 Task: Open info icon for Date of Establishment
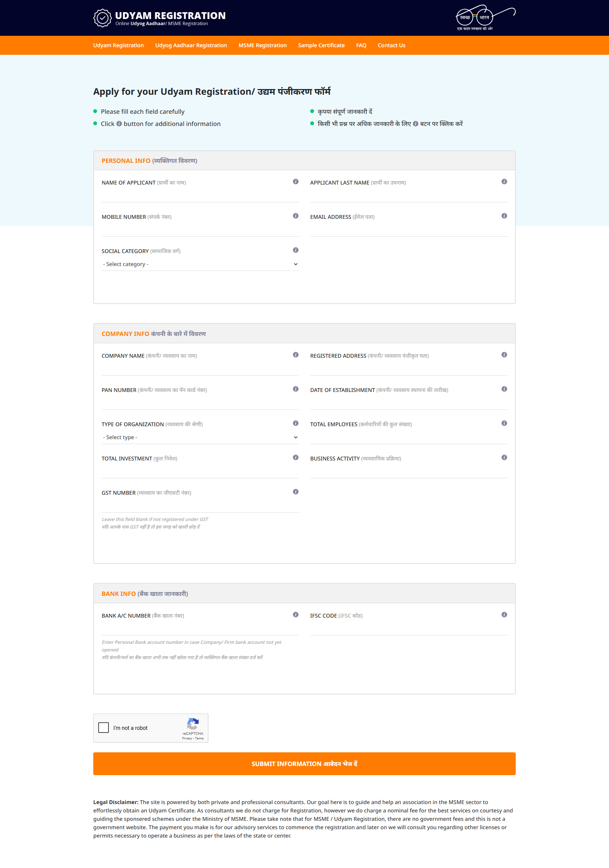click(504, 389)
